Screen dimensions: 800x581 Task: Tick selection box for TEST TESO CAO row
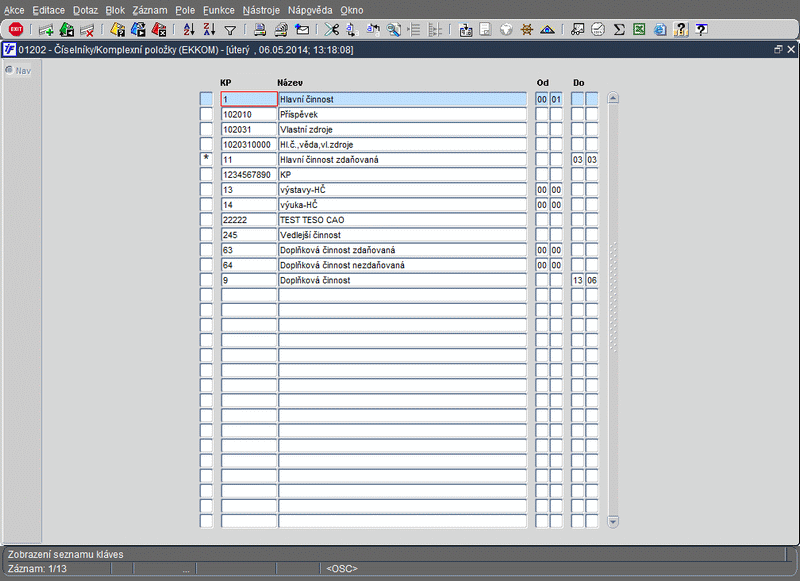[206, 219]
